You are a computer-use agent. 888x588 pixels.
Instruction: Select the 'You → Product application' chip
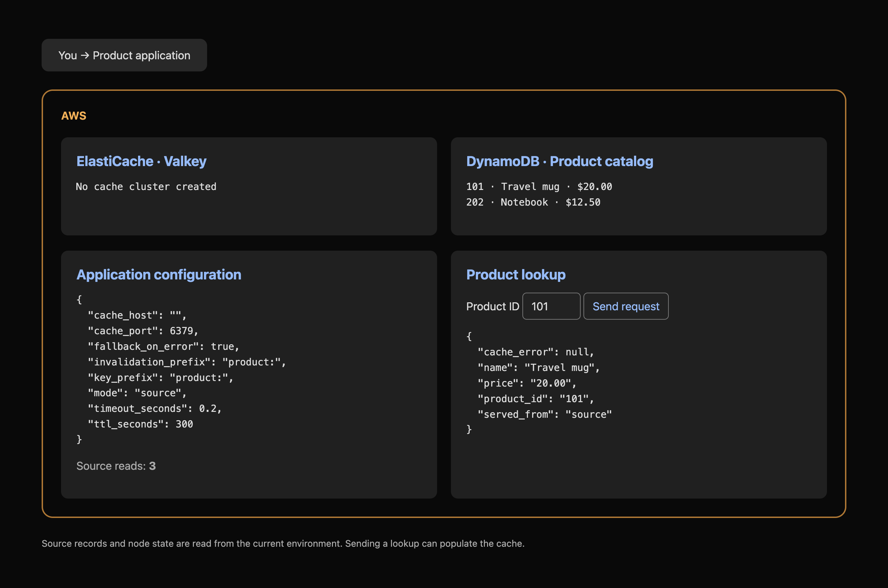124,55
